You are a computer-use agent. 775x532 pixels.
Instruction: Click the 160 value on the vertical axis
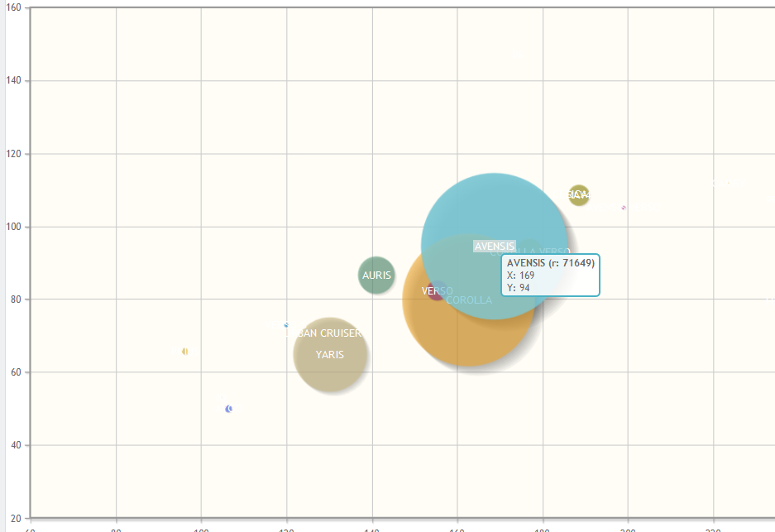coord(14,7)
